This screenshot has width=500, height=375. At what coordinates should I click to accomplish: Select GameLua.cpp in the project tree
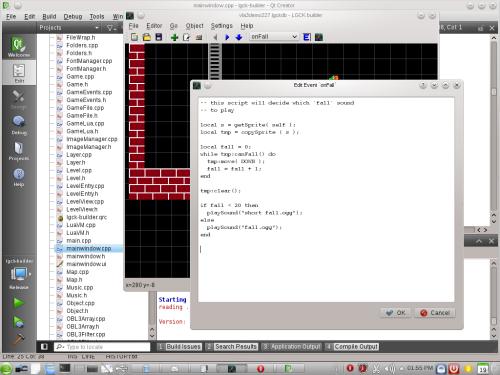85,123
